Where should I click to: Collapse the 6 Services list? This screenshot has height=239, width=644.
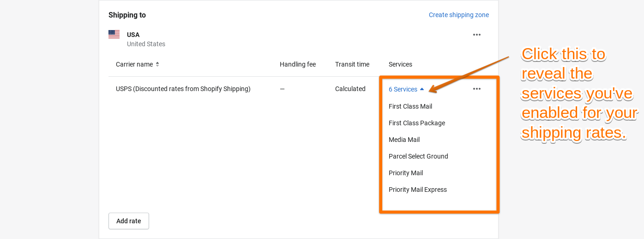(406, 89)
